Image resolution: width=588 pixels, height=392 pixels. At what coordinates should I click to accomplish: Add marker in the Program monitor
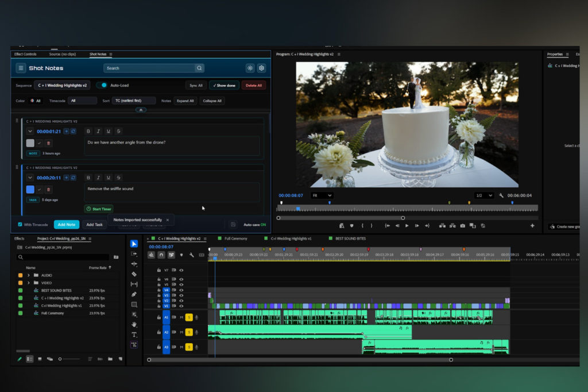351,226
